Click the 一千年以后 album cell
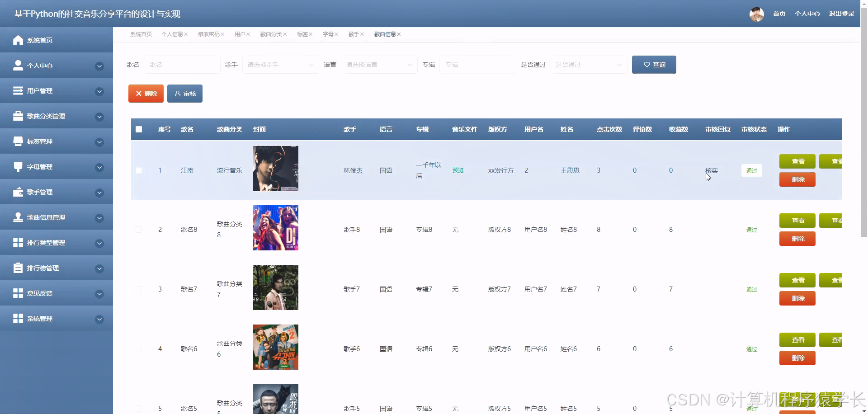Screen dimensions: 868x414 click(429, 170)
